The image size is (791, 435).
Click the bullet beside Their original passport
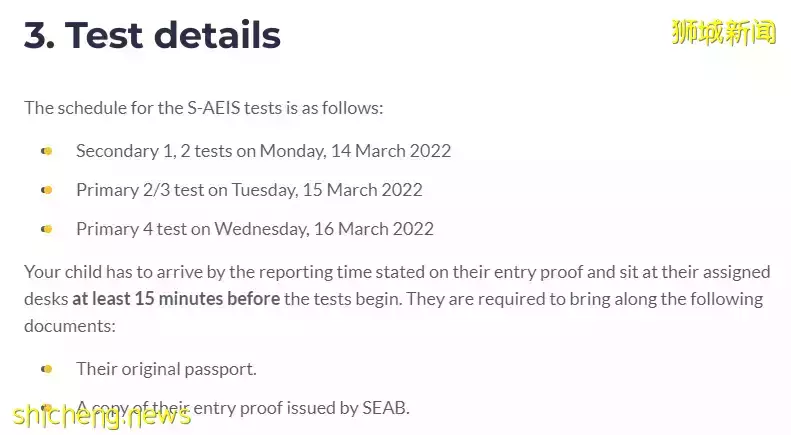(47, 369)
